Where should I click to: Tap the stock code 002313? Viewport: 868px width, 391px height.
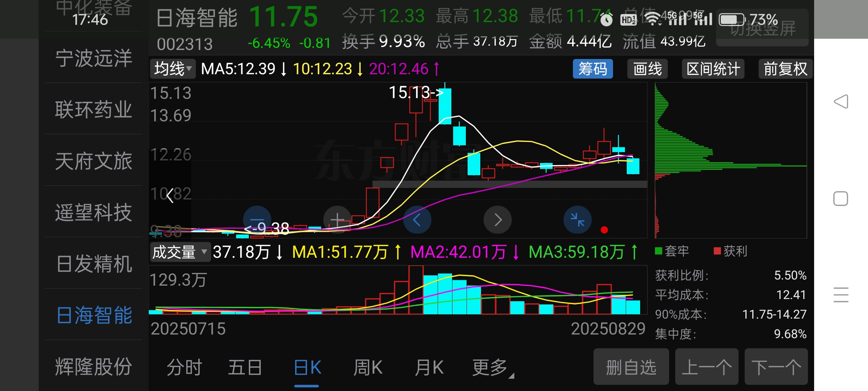[x=185, y=44]
